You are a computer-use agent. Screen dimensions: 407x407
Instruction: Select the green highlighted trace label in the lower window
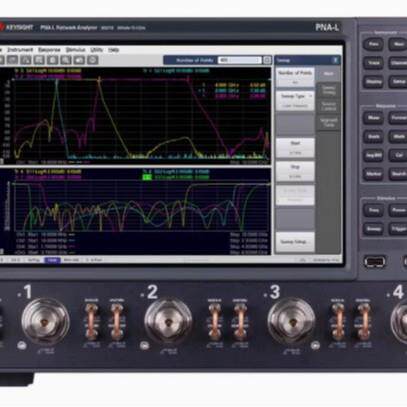(147, 177)
